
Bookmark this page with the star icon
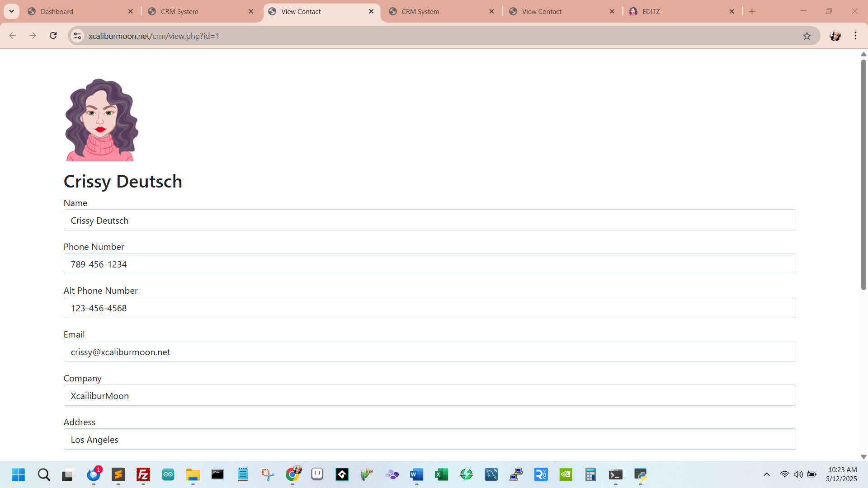[x=807, y=36]
